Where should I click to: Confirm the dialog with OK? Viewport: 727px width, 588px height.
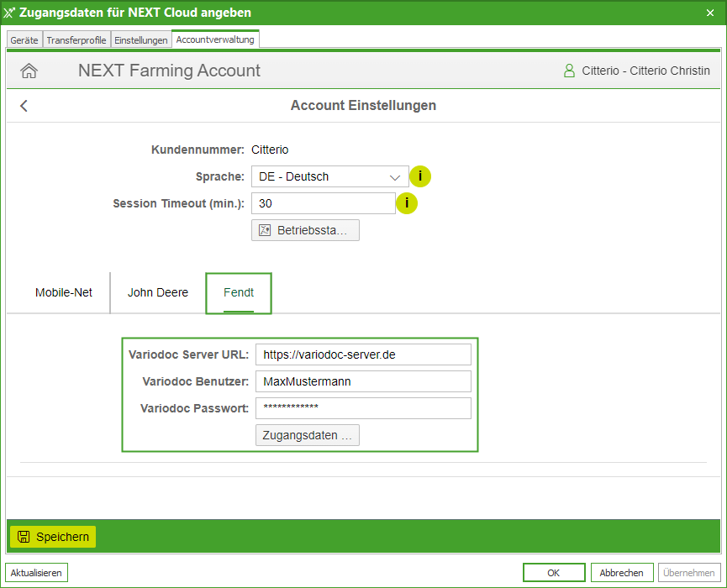pos(553,573)
